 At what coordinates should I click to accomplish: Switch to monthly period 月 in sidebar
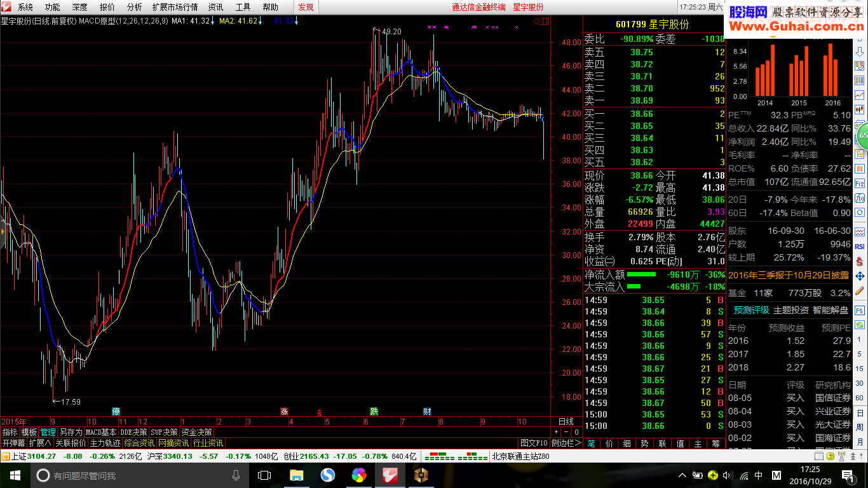click(860, 443)
